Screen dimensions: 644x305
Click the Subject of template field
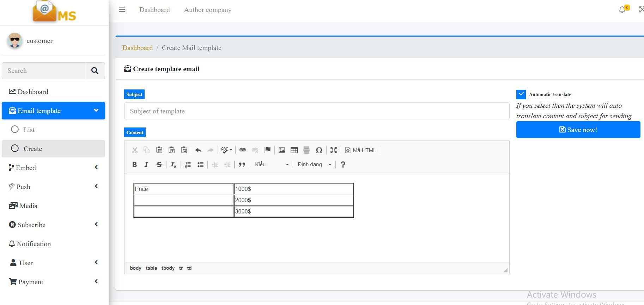coord(316,111)
